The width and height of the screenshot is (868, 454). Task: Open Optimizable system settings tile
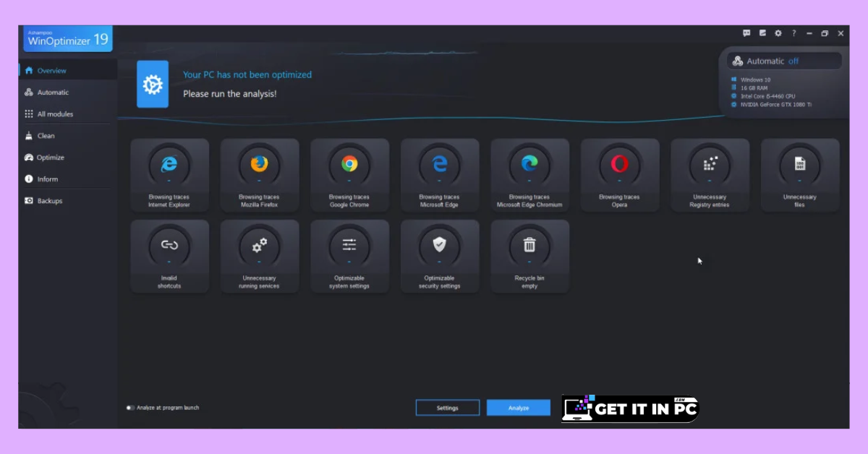pos(349,257)
